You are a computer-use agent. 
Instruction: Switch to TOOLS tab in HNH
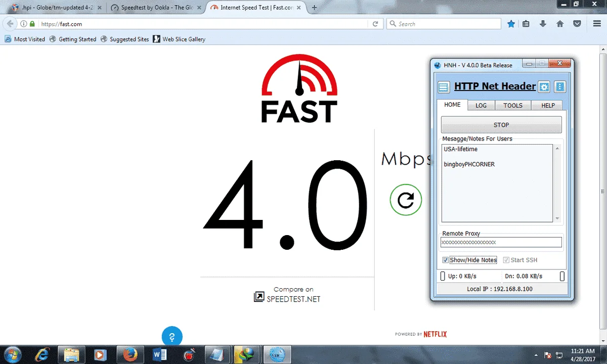513,105
